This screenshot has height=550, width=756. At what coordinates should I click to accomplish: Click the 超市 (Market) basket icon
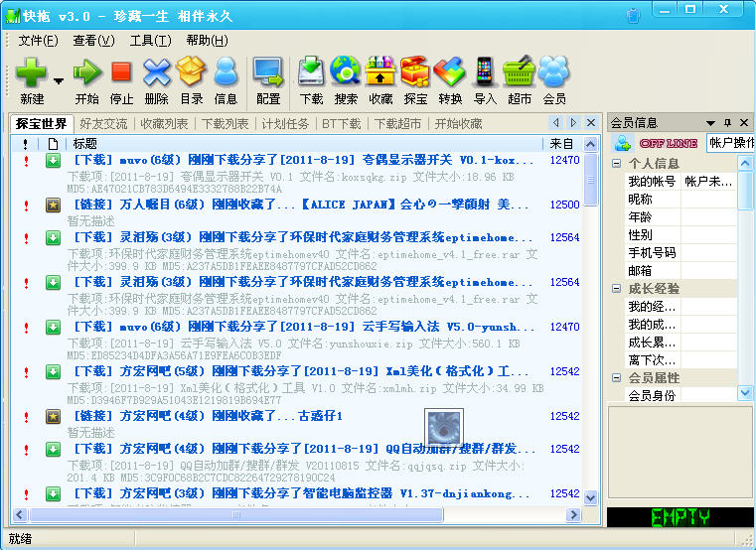(519, 72)
